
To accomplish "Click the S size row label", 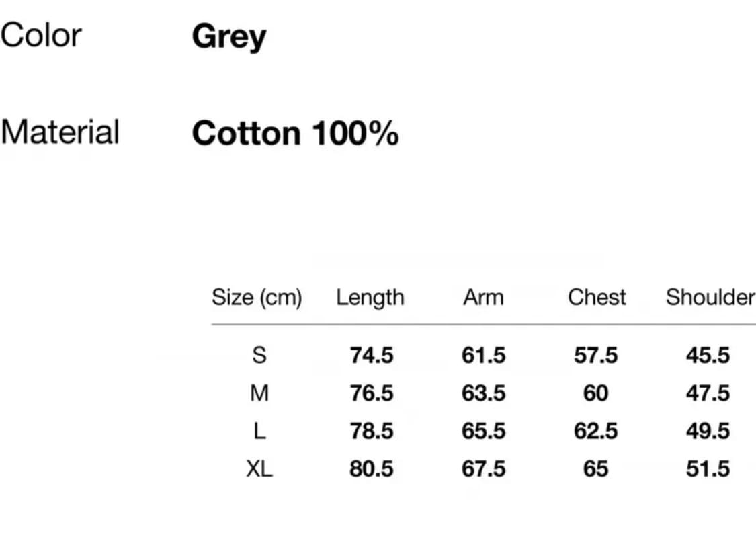I will (x=259, y=355).
